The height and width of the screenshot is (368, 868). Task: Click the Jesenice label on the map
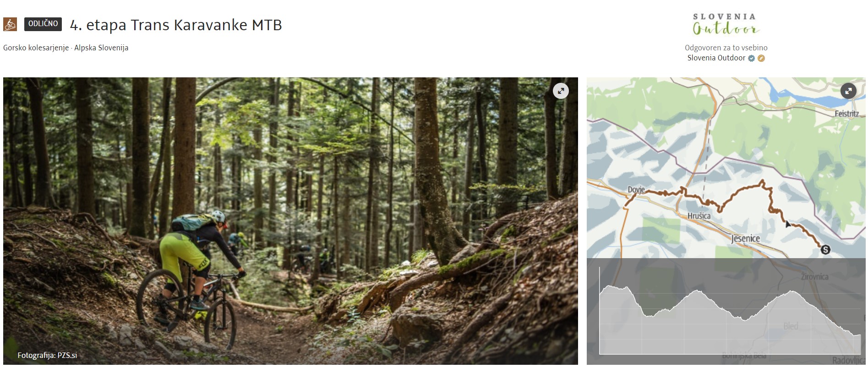[x=745, y=238]
